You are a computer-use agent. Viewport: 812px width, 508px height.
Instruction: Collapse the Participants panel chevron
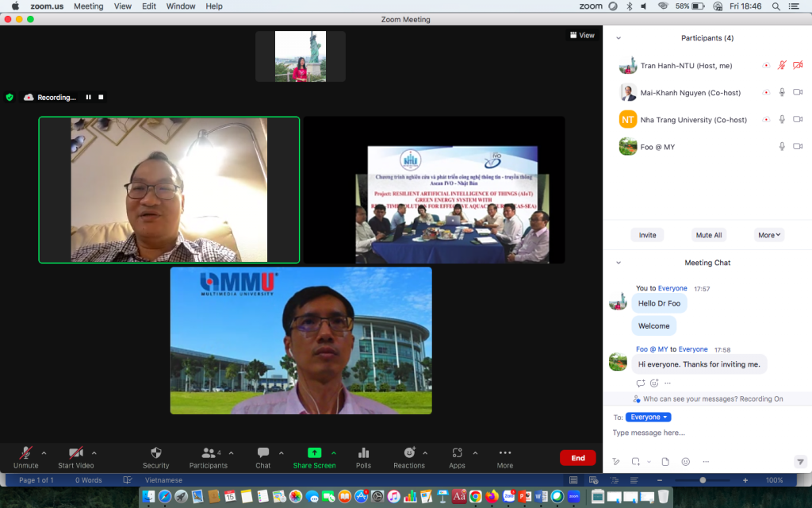click(x=619, y=38)
